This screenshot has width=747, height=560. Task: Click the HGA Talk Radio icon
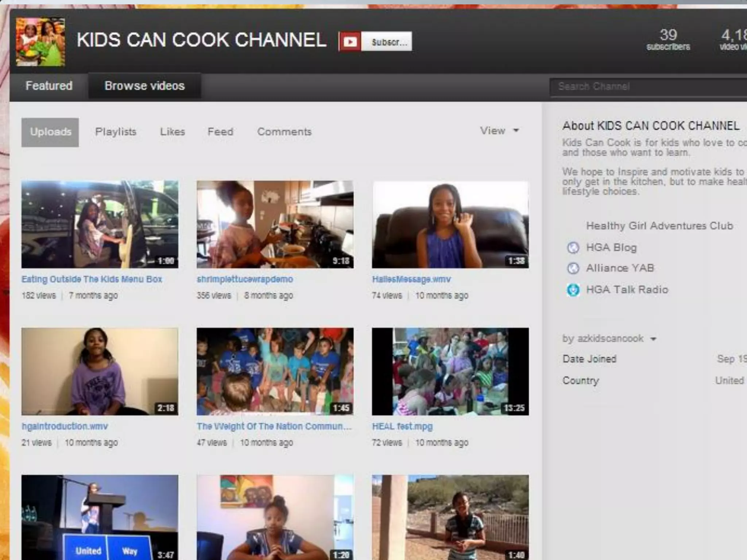pos(573,290)
